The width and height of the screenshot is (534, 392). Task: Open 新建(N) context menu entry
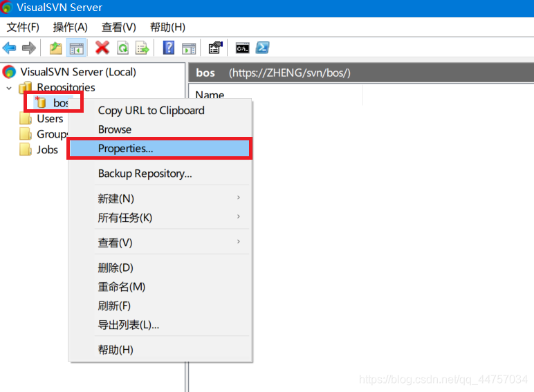pos(160,198)
